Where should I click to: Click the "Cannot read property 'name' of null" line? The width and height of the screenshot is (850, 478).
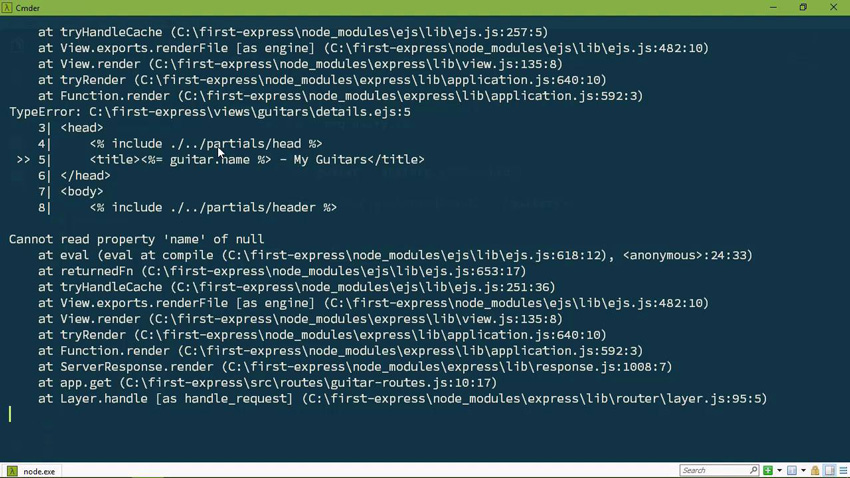[x=137, y=239]
